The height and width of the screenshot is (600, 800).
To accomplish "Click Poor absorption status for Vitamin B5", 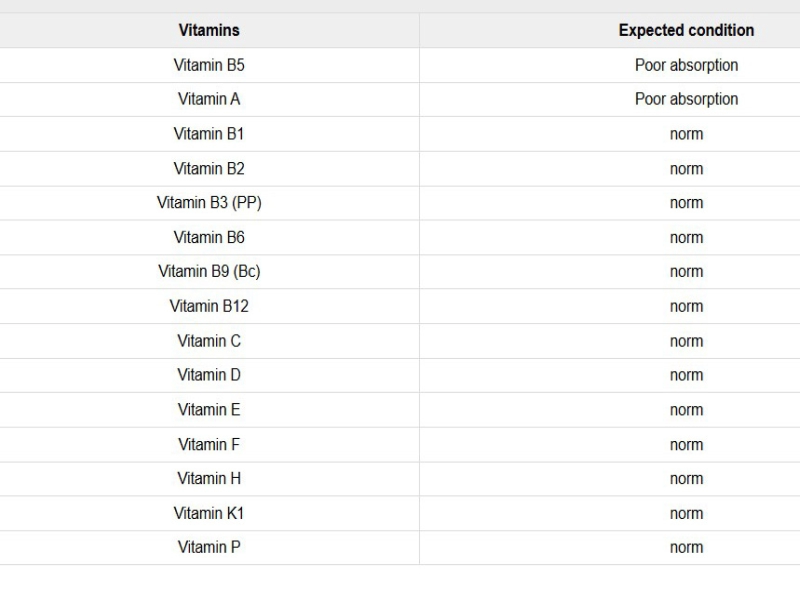I will [686, 65].
